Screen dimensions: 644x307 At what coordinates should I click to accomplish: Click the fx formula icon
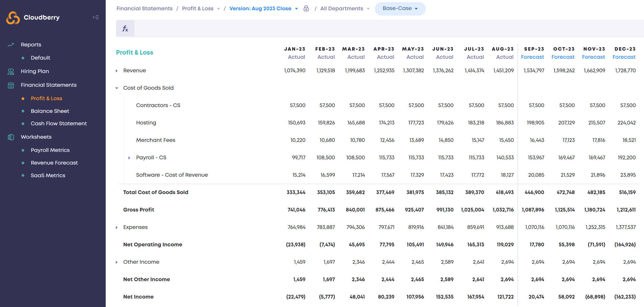pyautogui.click(x=125, y=28)
